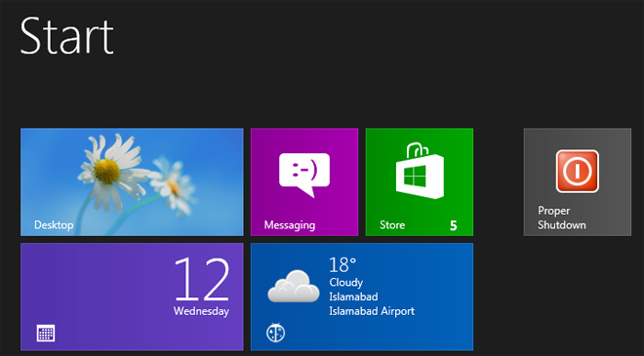Open the Desktop tile
This screenshot has width=644, height=356.
(132, 181)
